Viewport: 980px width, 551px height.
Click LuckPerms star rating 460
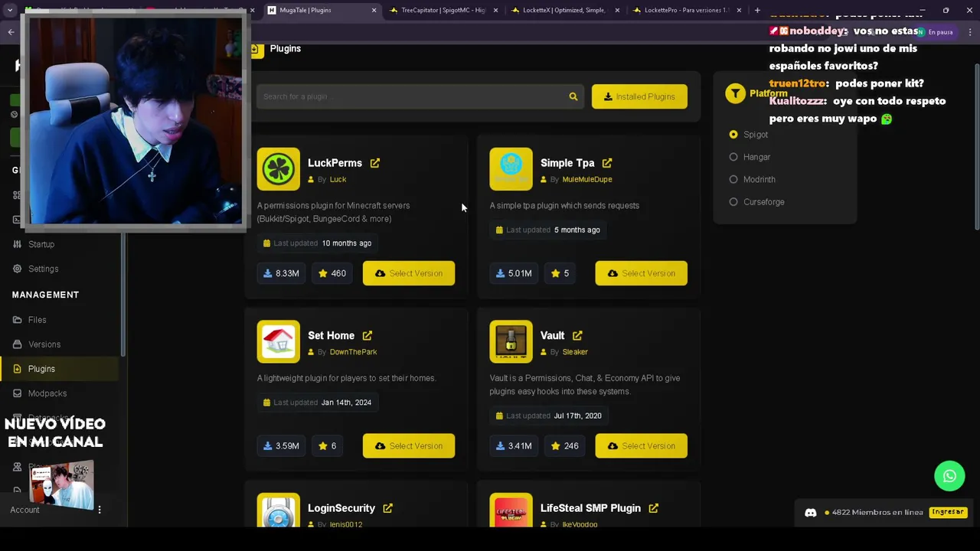click(332, 273)
